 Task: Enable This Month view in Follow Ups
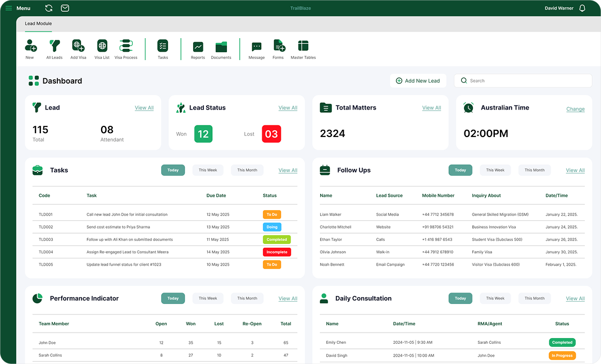pyautogui.click(x=534, y=170)
